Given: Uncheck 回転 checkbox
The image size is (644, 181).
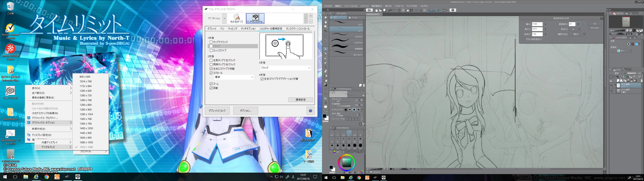Looking at the screenshot, I should (x=211, y=88).
